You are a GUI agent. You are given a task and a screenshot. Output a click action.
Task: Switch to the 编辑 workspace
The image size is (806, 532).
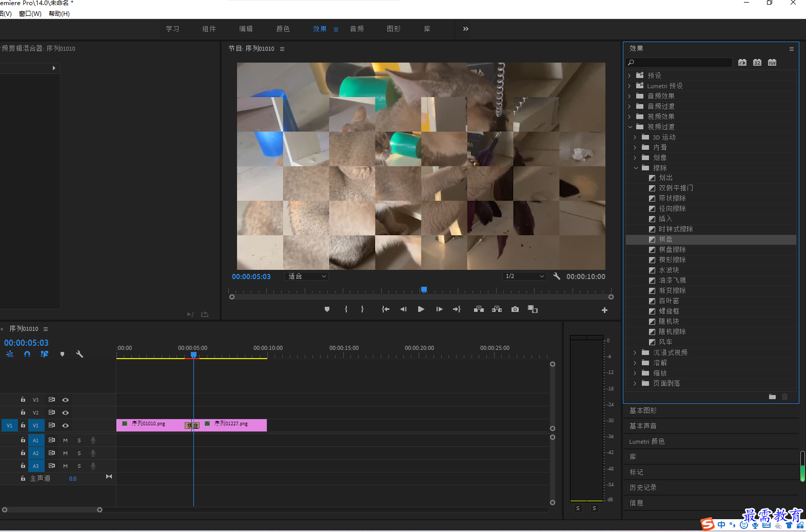pos(246,29)
